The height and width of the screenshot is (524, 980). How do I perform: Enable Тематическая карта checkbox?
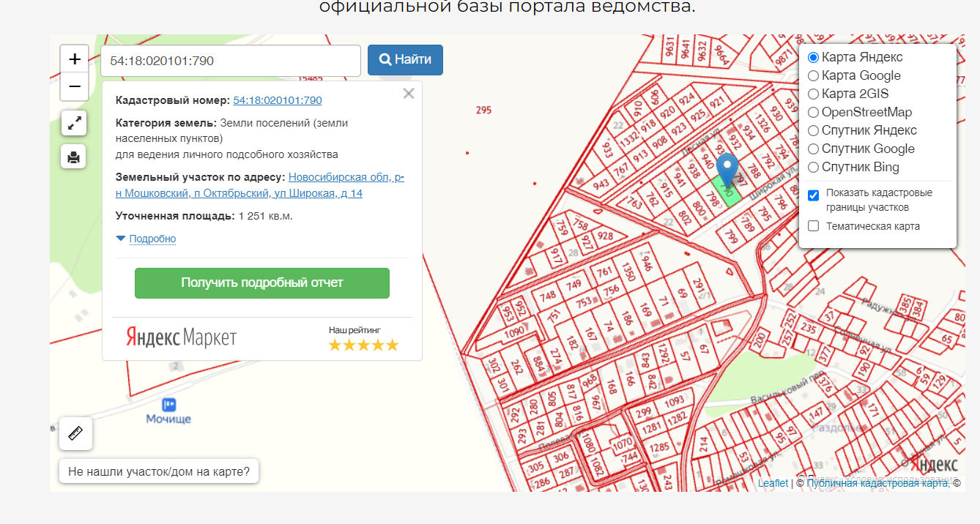(x=813, y=225)
